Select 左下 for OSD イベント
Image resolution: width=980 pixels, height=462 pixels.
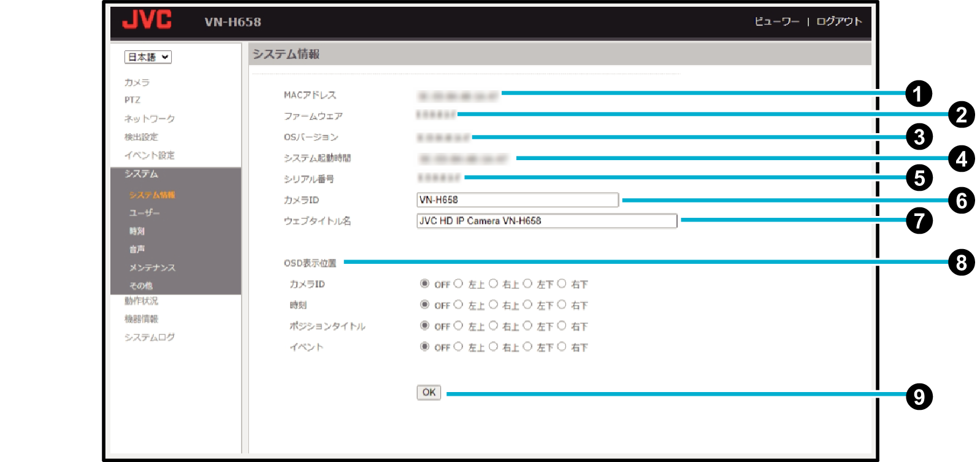527,346
